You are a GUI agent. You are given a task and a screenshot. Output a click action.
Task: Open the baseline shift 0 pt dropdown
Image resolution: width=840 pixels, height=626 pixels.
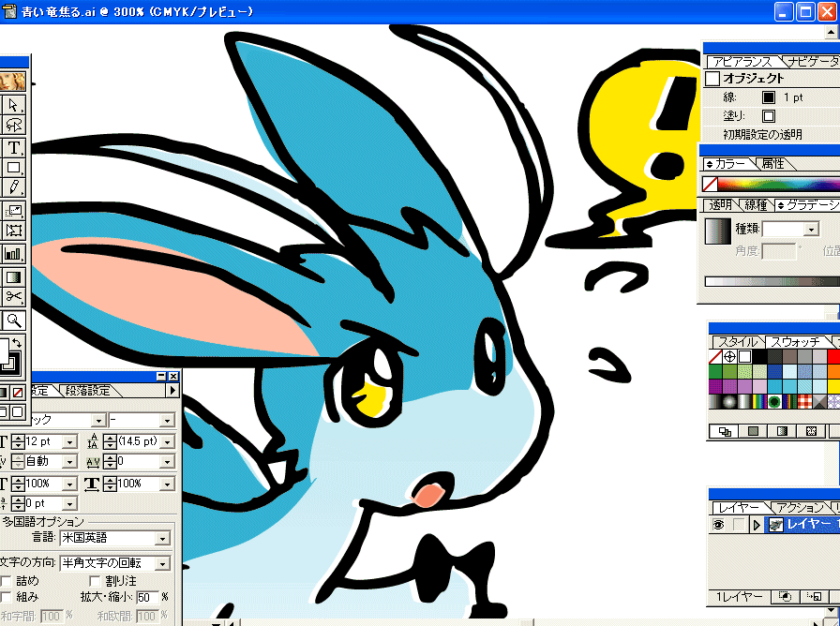click(69, 504)
